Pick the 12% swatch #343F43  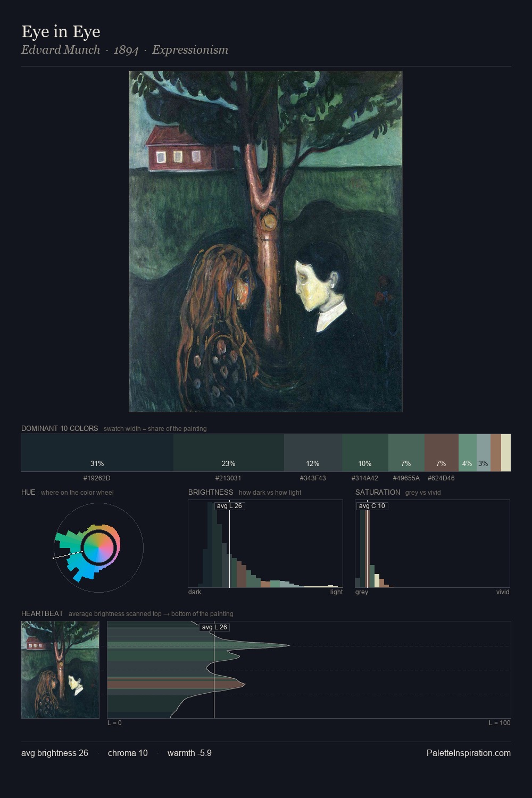click(313, 453)
